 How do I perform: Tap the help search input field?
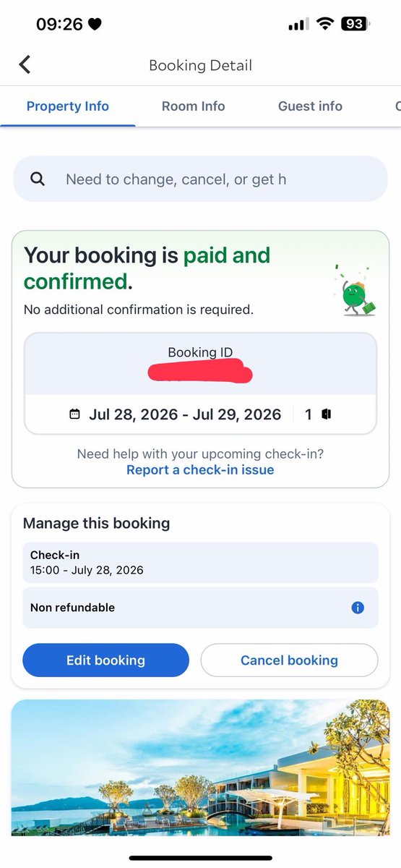point(200,179)
